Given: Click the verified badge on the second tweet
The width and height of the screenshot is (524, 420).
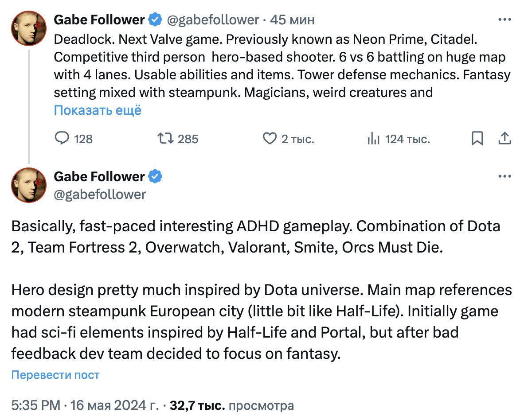Looking at the screenshot, I should [x=155, y=176].
